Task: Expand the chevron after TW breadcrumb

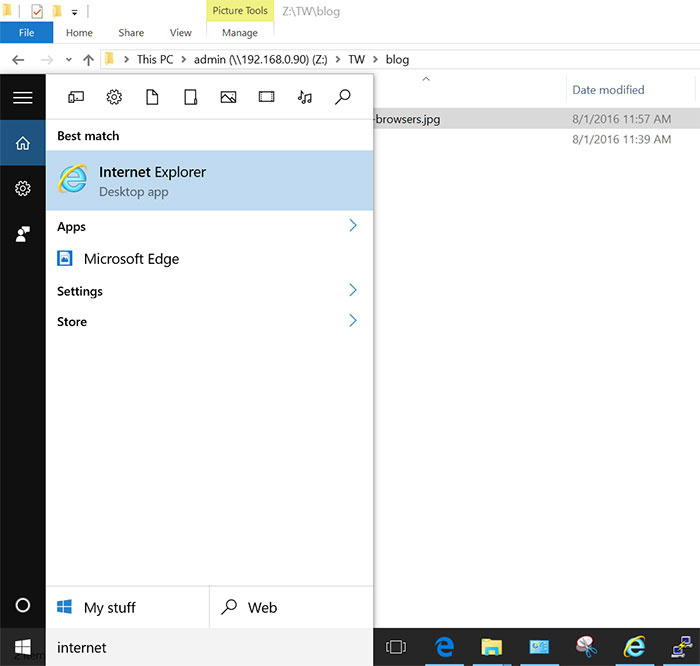Action: tap(375, 59)
